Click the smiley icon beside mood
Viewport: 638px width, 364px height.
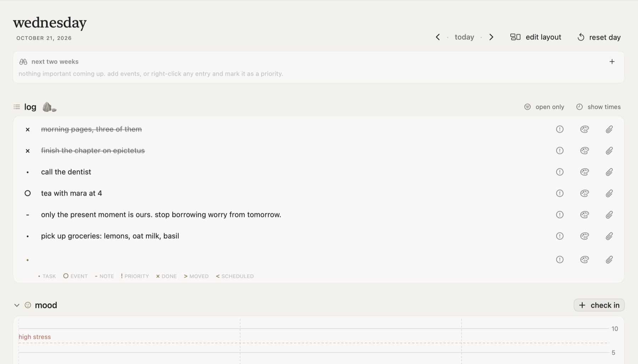tap(28, 305)
